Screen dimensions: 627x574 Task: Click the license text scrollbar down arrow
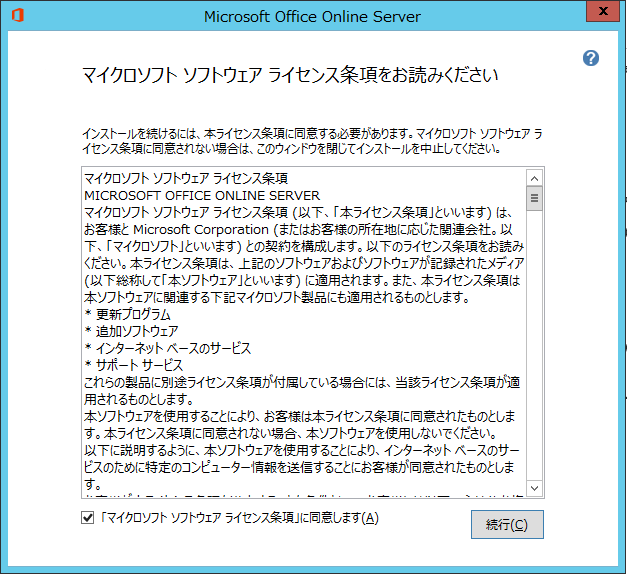coord(535,488)
